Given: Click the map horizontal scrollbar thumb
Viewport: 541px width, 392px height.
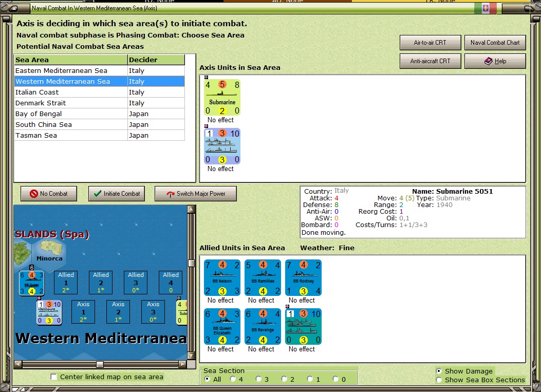Looking at the screenshot, I should tap(100, 364).
